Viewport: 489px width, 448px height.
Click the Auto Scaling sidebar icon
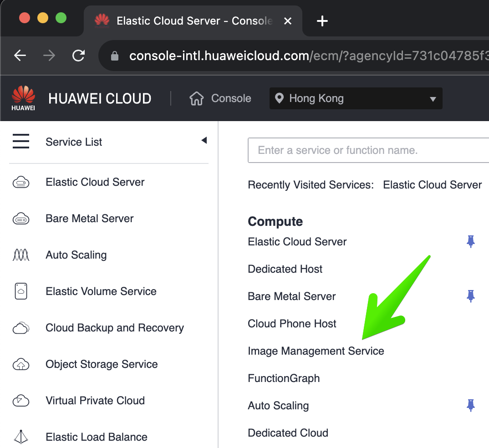tap(21, 255)
